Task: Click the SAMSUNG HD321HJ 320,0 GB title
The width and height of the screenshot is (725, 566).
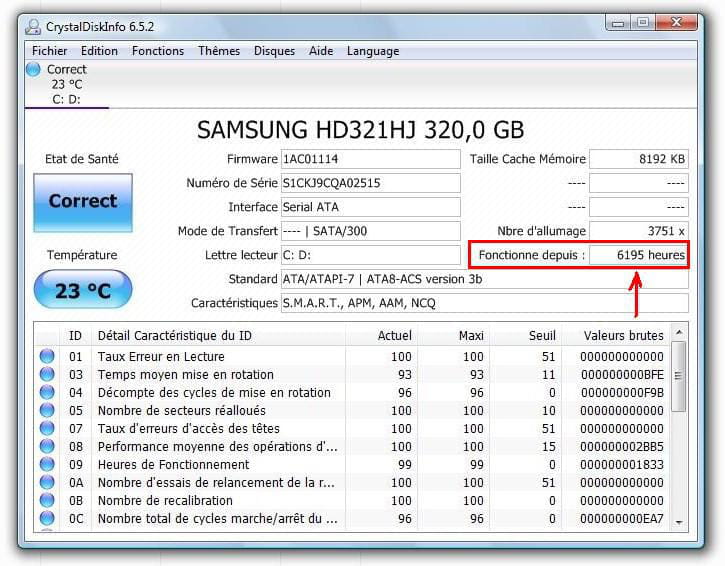Action: (x=361, y=130)
